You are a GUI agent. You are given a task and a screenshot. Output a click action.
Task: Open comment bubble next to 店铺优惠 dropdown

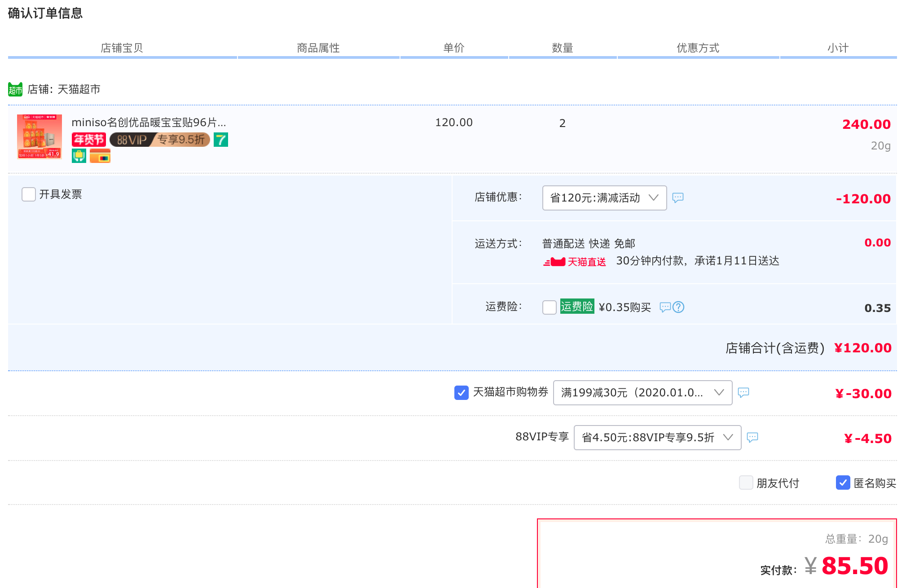click(x=678, y=197)
